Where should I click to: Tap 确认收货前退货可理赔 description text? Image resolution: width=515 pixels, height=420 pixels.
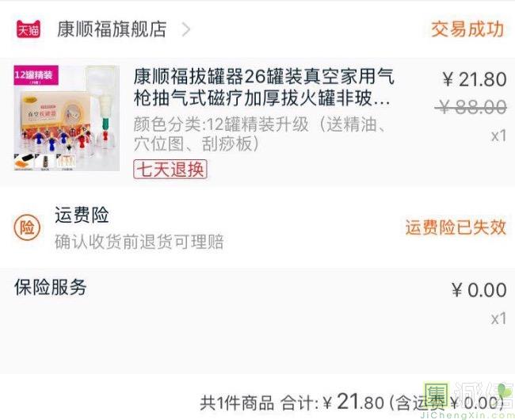(x=139, y=242)
